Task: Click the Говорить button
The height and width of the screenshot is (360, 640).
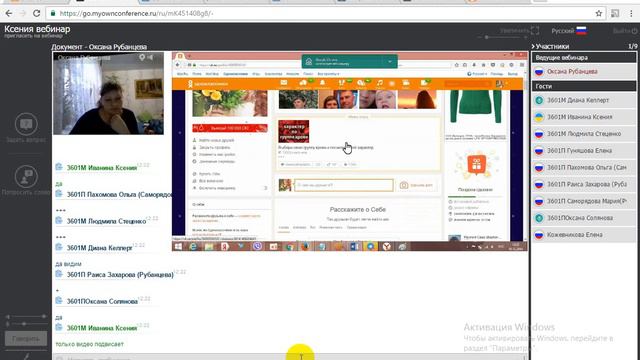Action: coord(26,338)
